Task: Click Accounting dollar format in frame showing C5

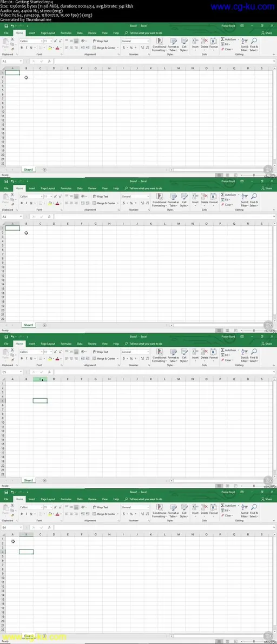Action: point(124,359)
